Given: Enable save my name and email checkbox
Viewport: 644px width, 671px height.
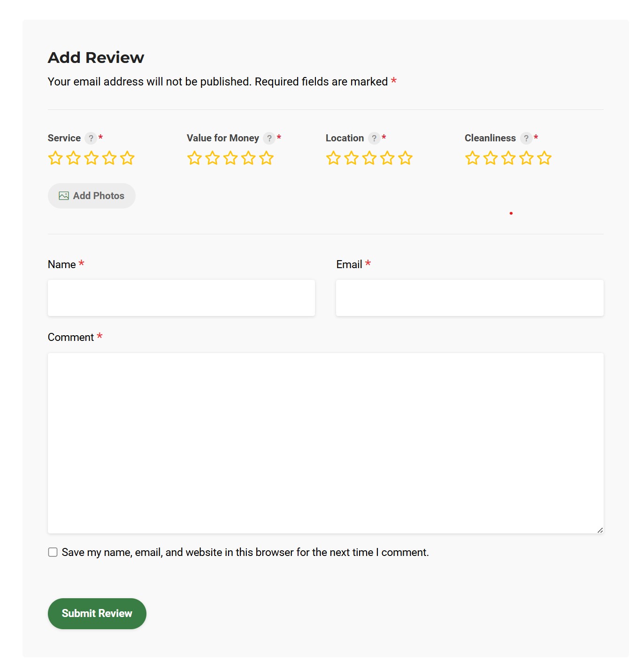Looking at the screenshot, I should [53, 552].
